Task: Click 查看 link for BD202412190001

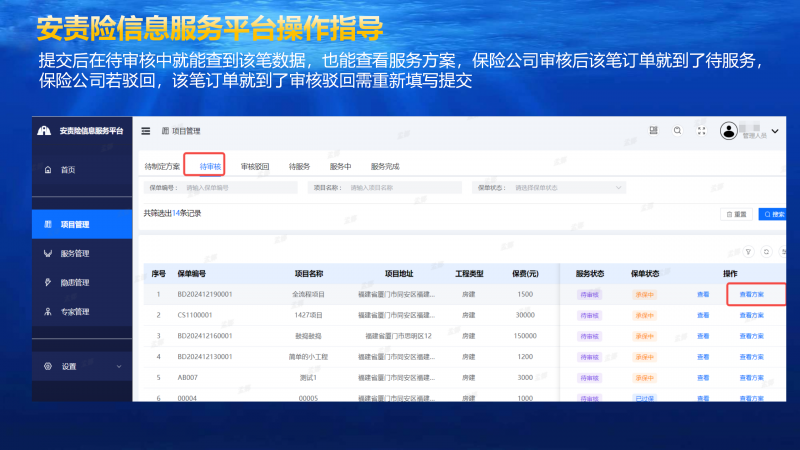Action: [x=703, y=294]
